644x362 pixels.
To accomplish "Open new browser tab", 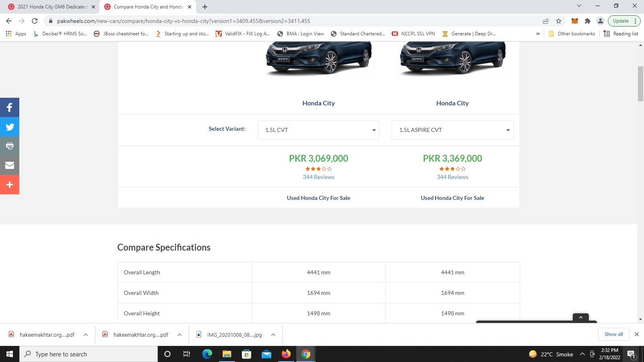I will point(205,7).
